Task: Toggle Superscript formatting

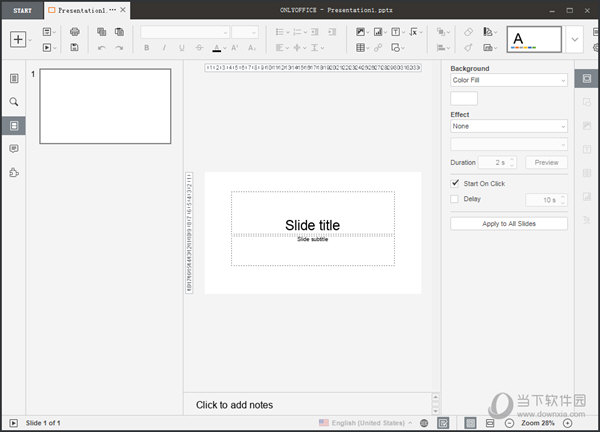Action: (x=235, y=48)
